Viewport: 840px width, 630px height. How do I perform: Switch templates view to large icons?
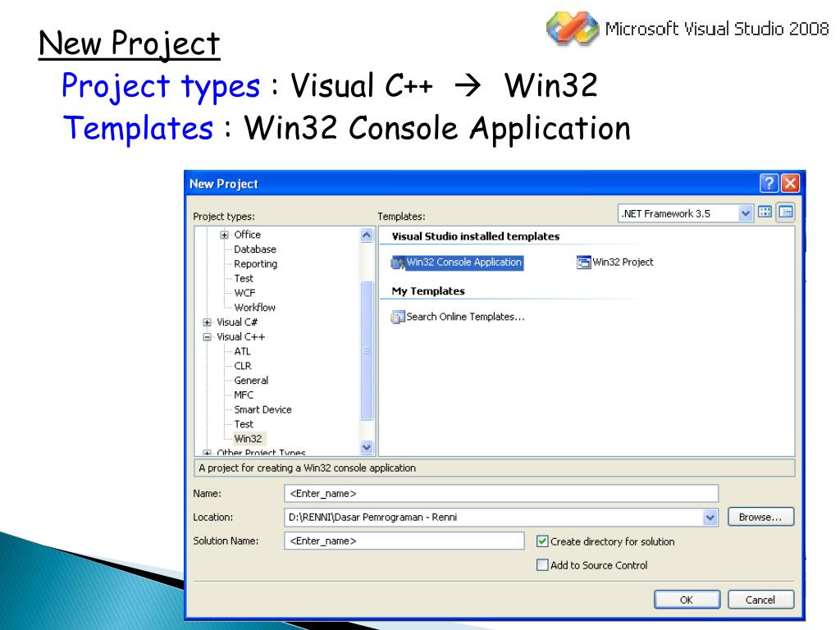pyautogui.click(x=765, y=212)
